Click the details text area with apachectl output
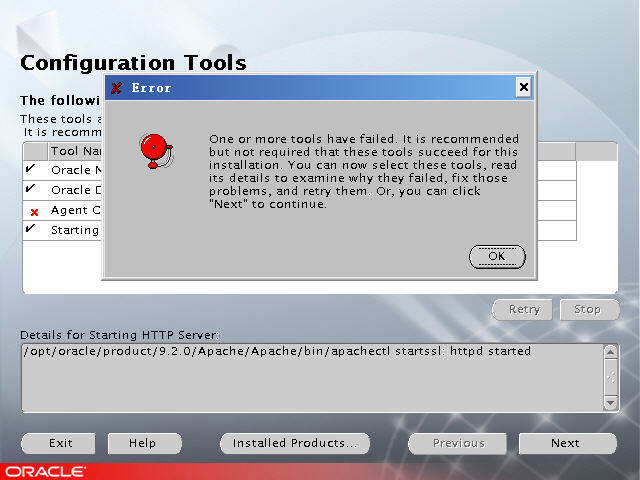This screenshot has height=480, width=640. 312,378
